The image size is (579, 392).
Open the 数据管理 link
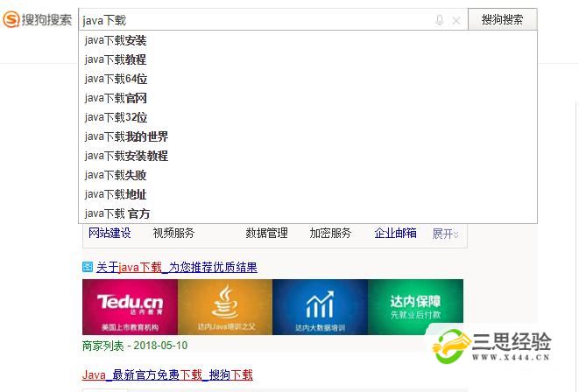pyautogui.click(x=266, y=234)
